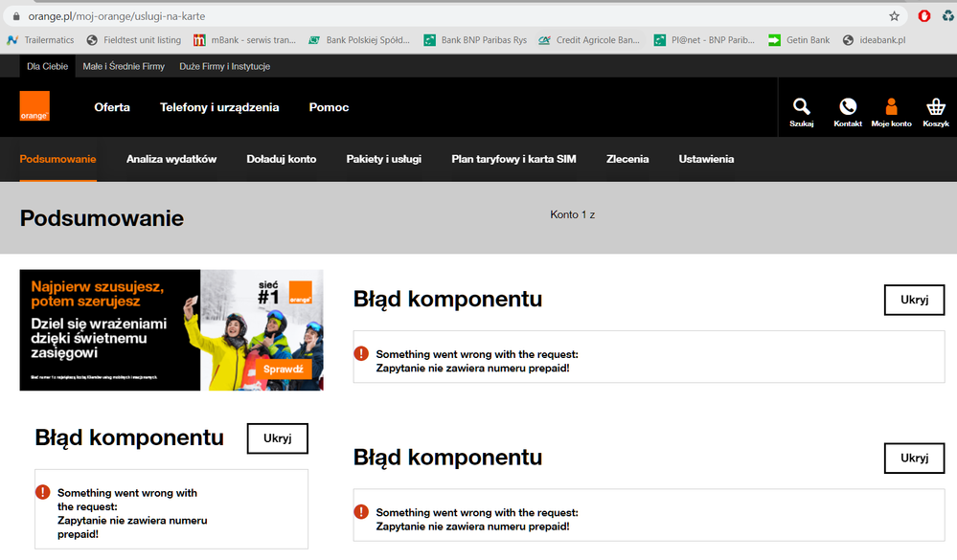The image size is (957, 560).
Task: Select Duże Firmy i Instytucje tab
Action: click(x=224, y=66)
